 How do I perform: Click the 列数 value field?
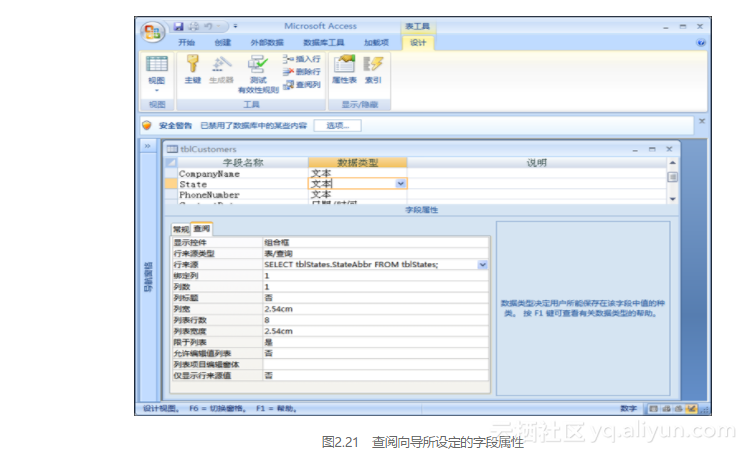click(x=376, y=287)
